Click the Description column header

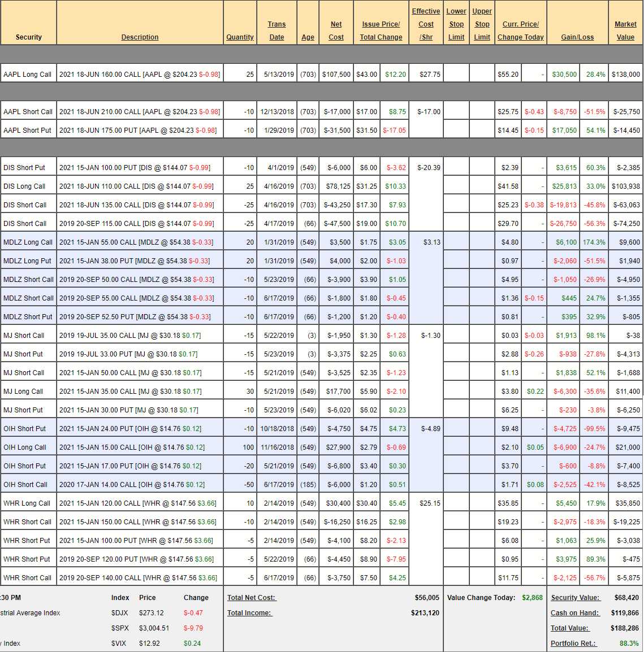(x=140, y=37)
